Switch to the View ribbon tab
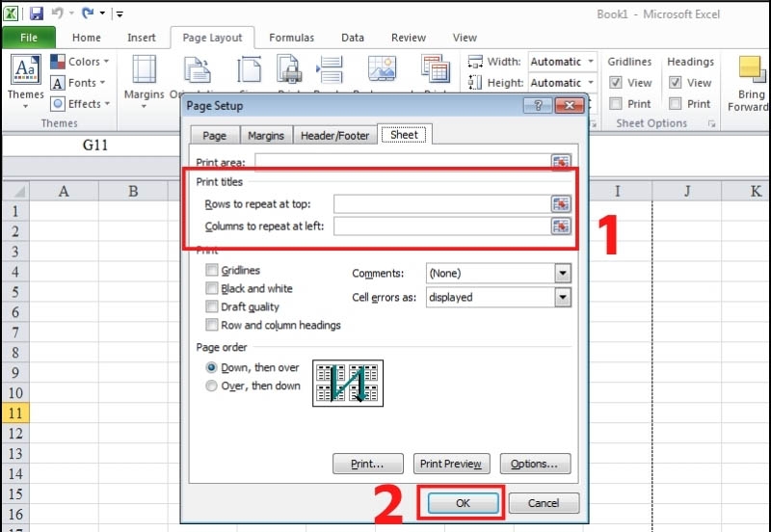Viewport: 771px width, 532px height. click(x=465, y=38)
